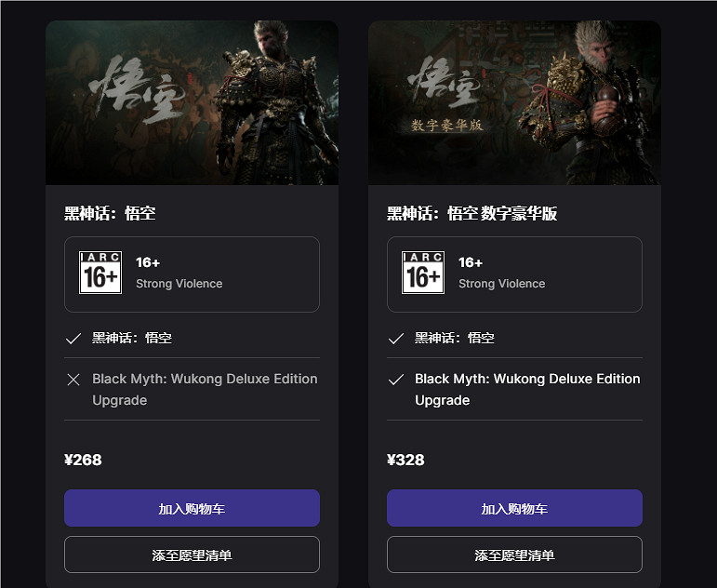
Task: Click the checkmark beside Deluxe Edition Upgrade
Action: tap(396, 380)
